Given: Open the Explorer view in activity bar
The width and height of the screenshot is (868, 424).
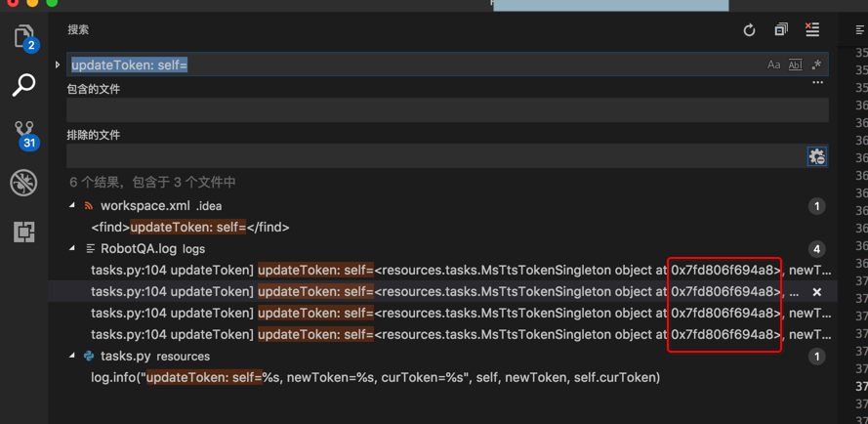Looking at the screenshot, I should (23, 38).
